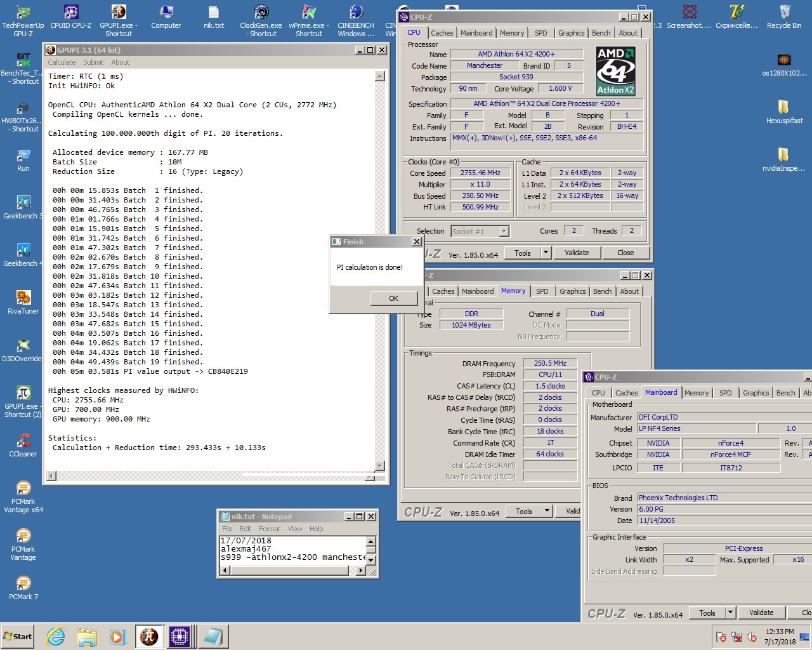Open D3DOverrider desktop icon

[23, 350]
